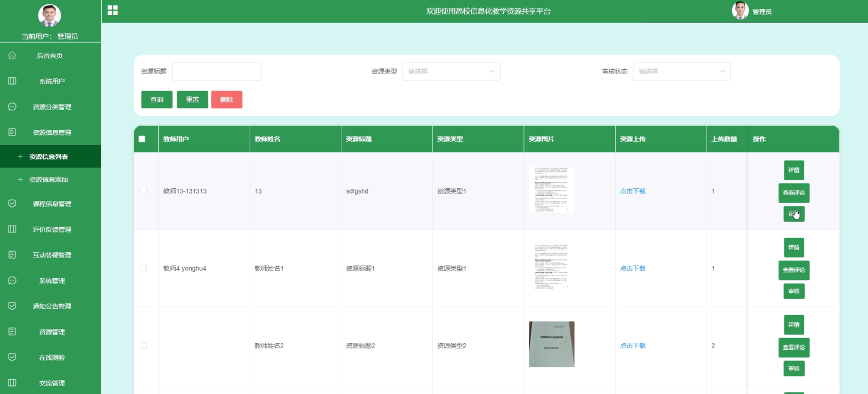
Task: Click 管理员 username in top bar
Action: click(x=762, y=12)
